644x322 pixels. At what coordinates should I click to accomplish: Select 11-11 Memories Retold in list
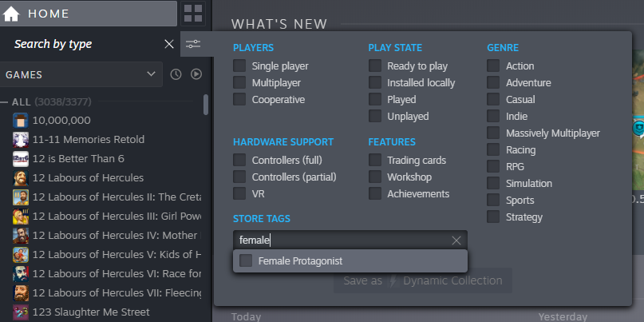89,139
